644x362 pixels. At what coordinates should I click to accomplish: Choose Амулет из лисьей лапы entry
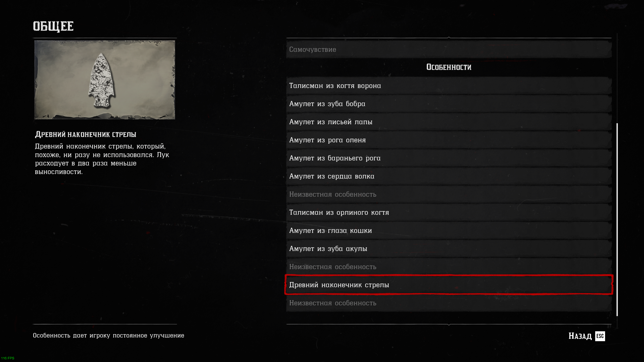(449, 122)
